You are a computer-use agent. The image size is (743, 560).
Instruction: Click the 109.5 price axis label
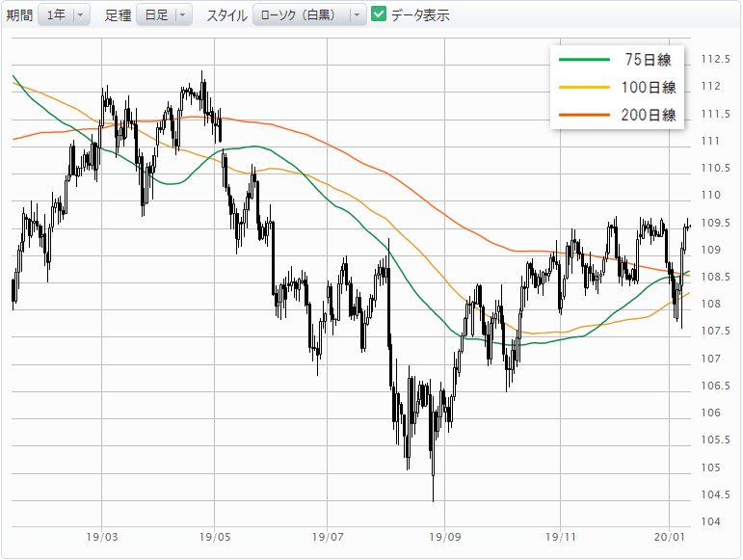(715, 223)
